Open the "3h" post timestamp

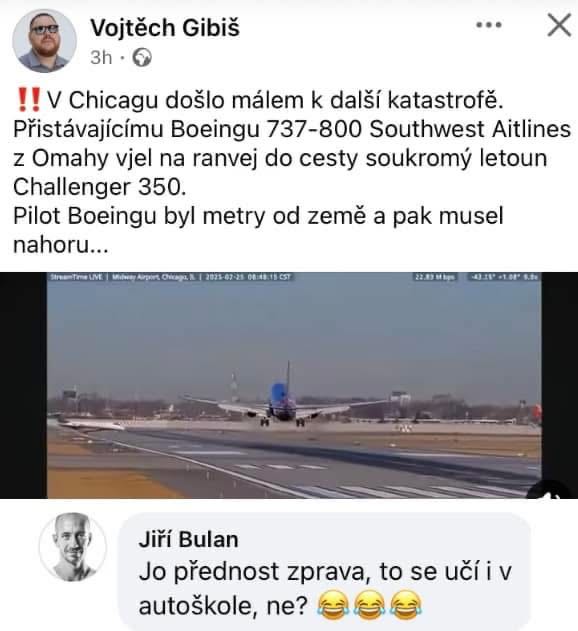(101, 58)
